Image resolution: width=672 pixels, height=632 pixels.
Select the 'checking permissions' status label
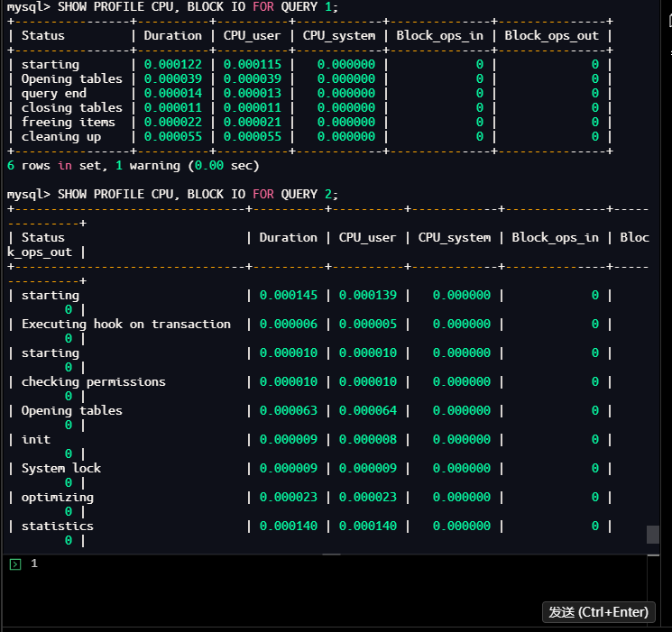click(94, 381)
